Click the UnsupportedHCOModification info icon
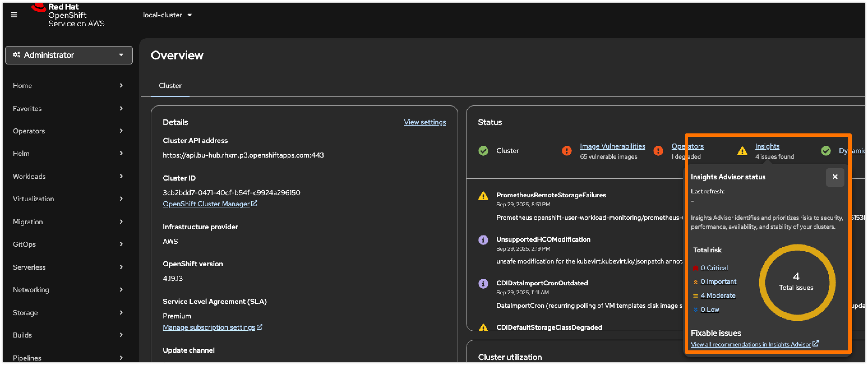868x365 pixels. pyautogui.click(x=483, y=240)
